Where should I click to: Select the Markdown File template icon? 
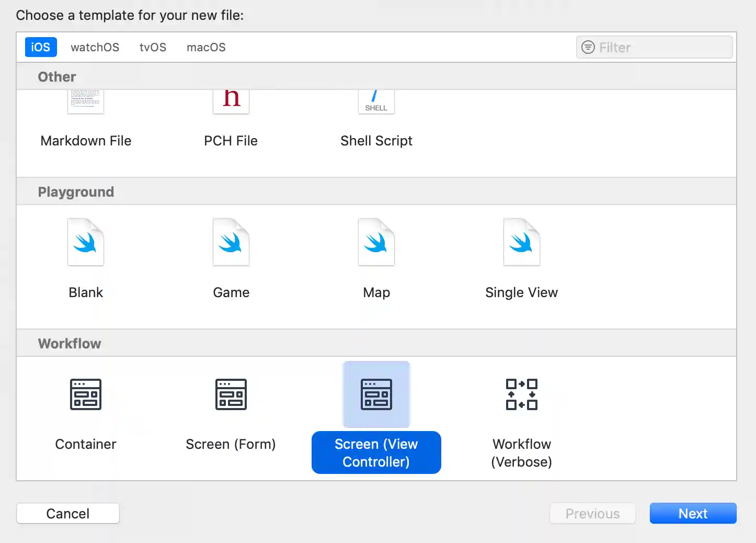86,102
